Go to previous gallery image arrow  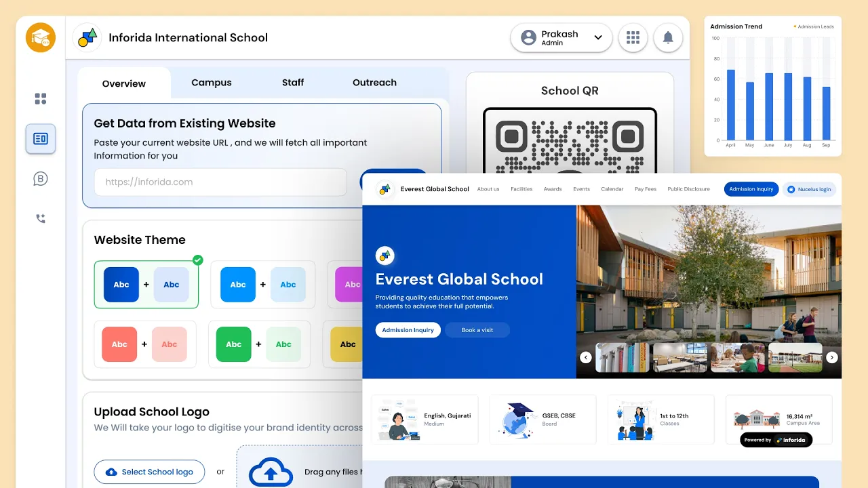click(x=586, y=357)
